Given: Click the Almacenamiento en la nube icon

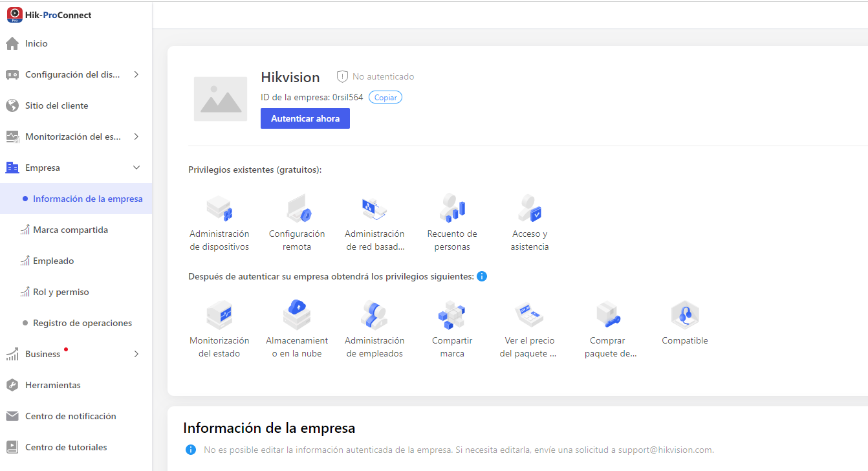Looking at the screenshot, I should (x=297, y=315).
